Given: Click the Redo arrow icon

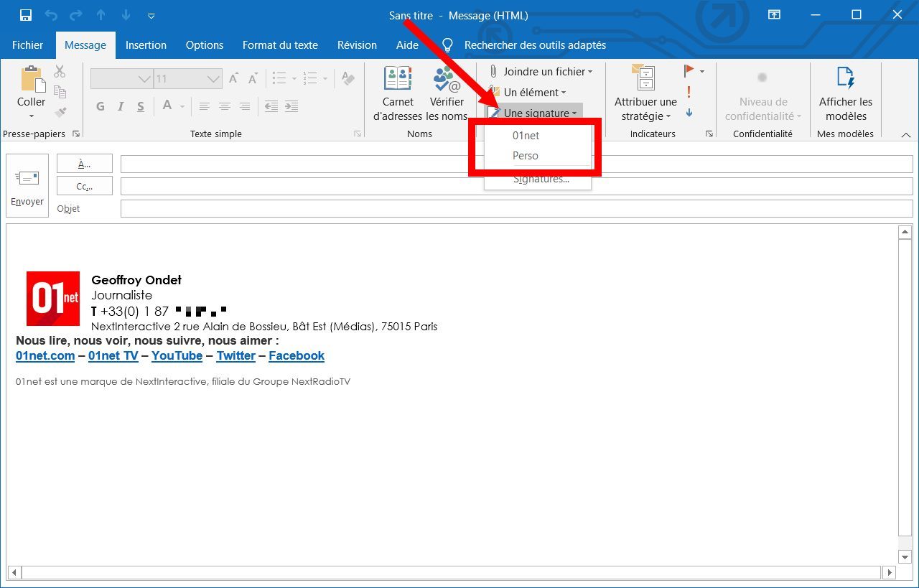Looking at the screenshot, I should tap(76, 15).
